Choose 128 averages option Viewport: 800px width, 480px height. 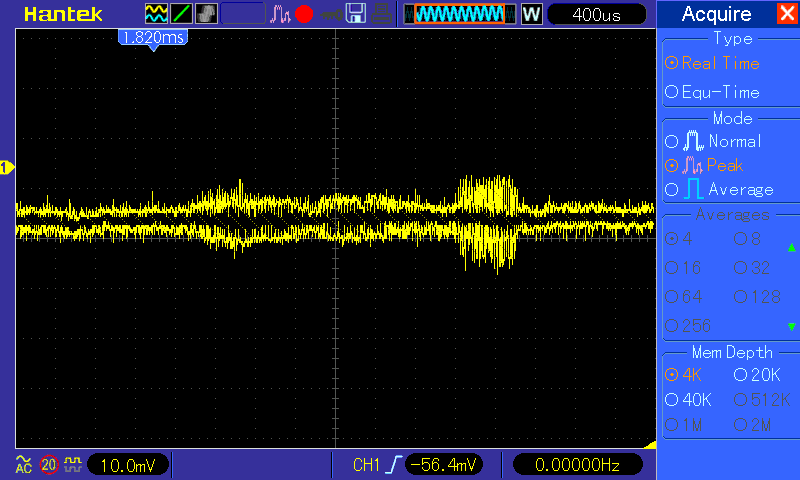758,296
